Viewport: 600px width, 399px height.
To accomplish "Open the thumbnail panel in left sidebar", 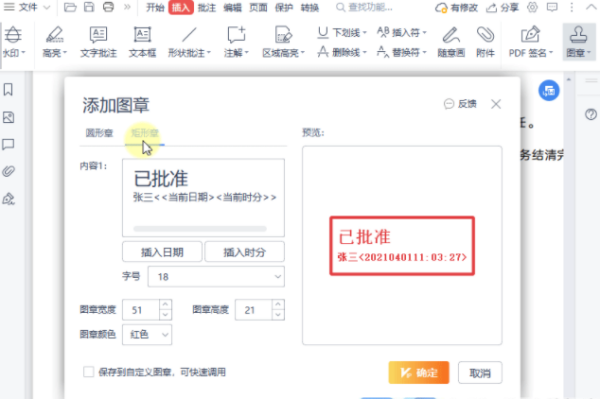I will (8, 117).
